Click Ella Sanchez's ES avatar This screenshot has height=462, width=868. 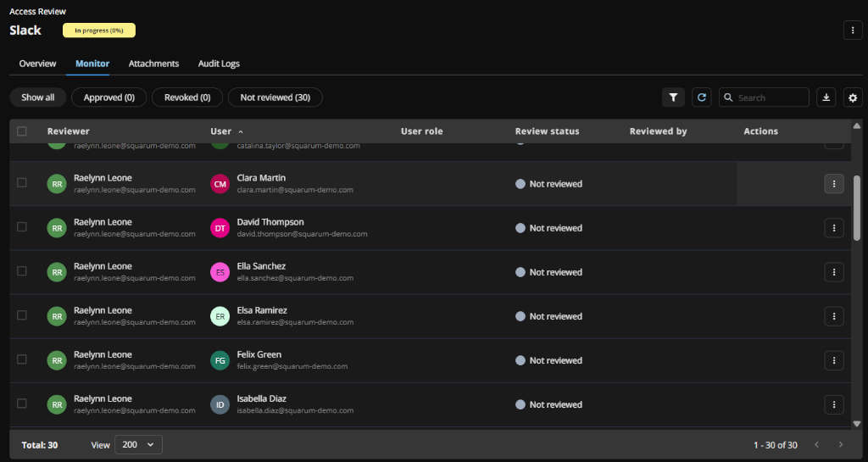click(220, 272)
